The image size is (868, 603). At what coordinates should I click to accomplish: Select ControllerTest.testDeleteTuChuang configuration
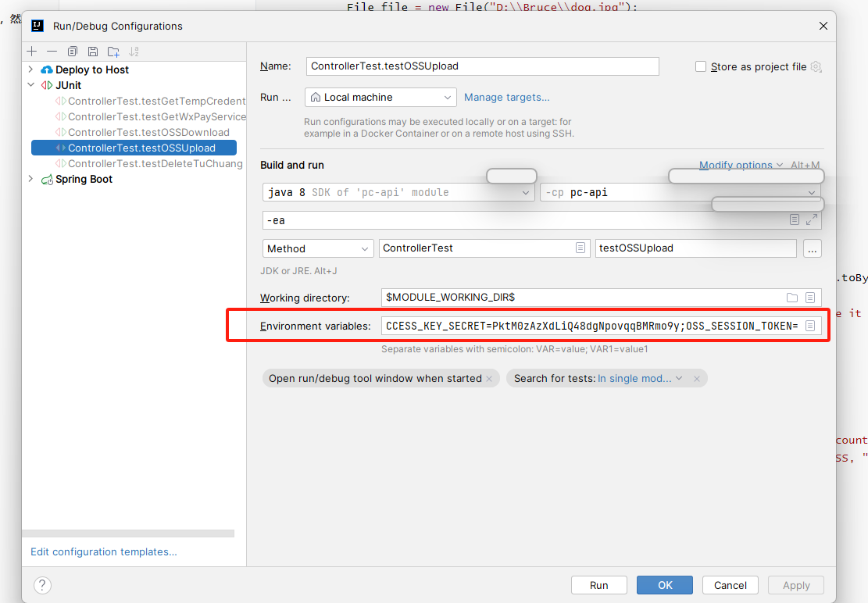[149, 163]
